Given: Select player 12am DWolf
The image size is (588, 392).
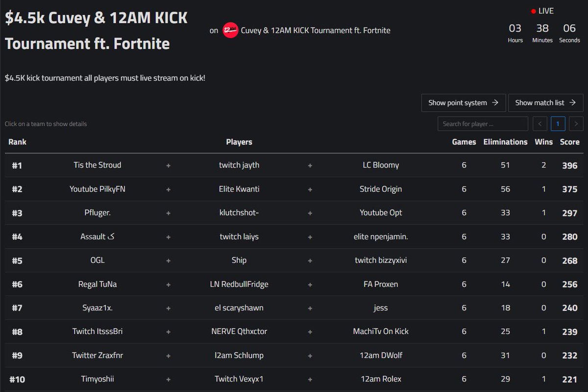Looking at the screenshot, I should [x=381, y=355].
